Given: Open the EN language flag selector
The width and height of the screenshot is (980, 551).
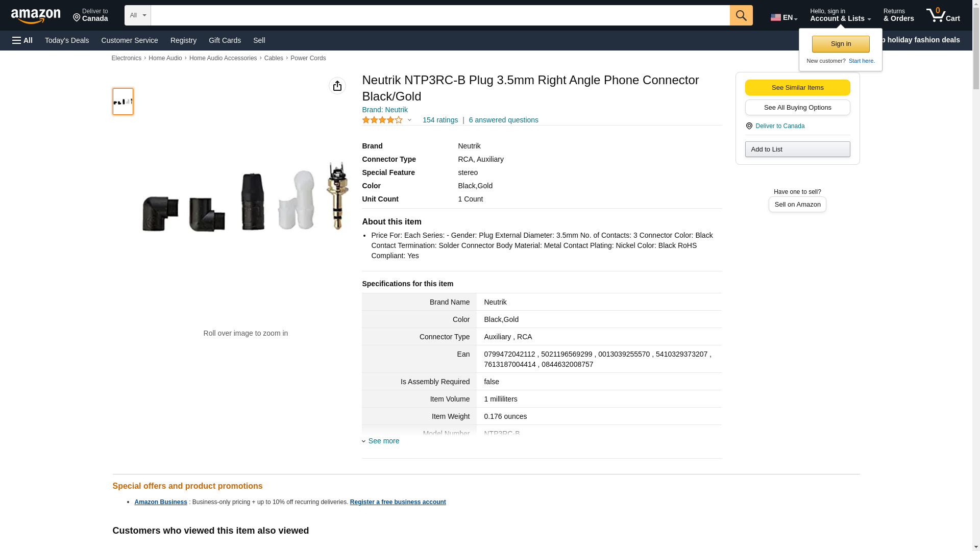Looking at the screenshot, I should click(783, 17).
